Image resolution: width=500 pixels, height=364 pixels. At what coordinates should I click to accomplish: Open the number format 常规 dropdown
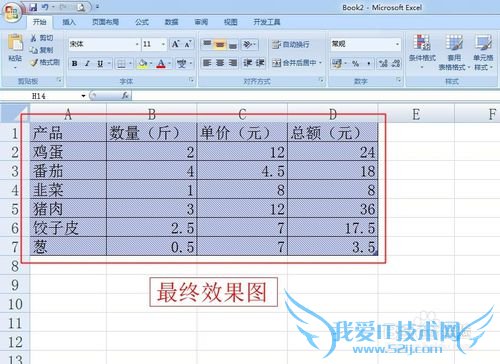point(398,44)
